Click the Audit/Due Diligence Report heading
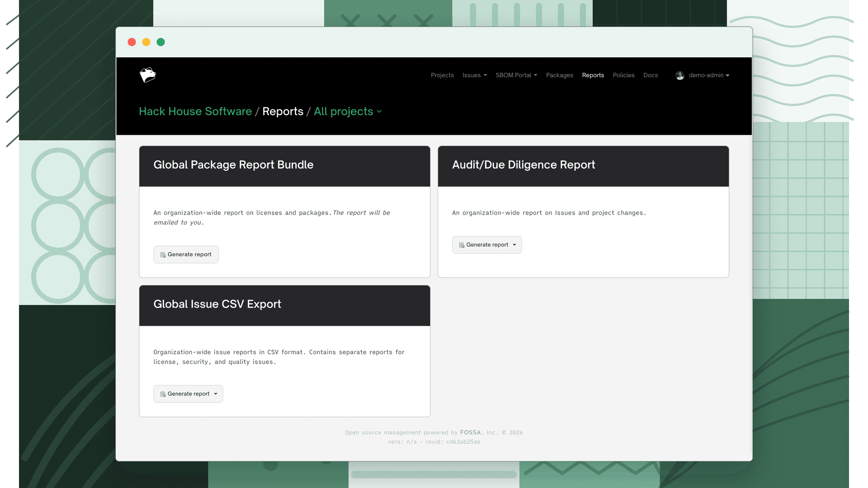The image size is (868, 488). 524,165
